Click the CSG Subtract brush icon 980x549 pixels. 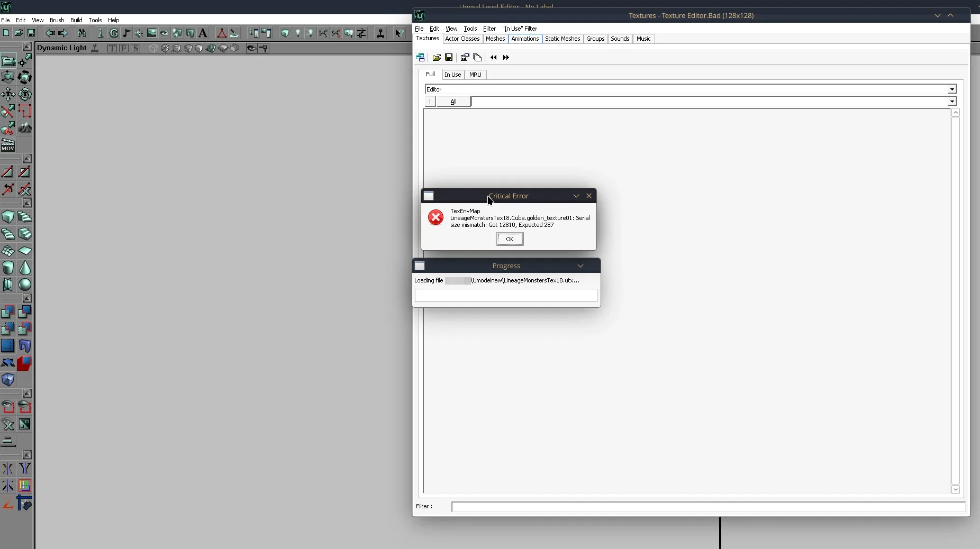25,312
